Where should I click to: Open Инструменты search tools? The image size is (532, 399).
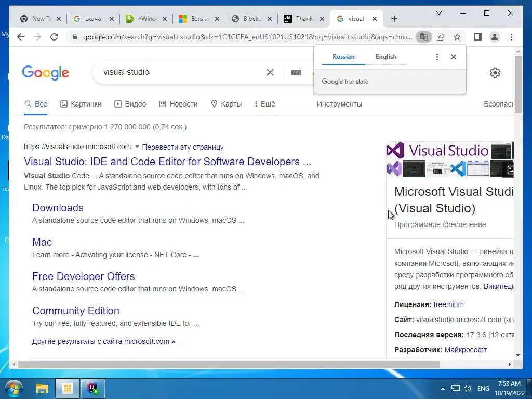coord(339,104)
